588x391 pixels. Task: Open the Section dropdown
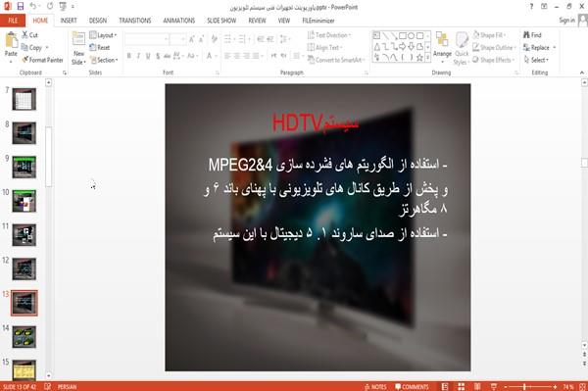coord(104,60)
